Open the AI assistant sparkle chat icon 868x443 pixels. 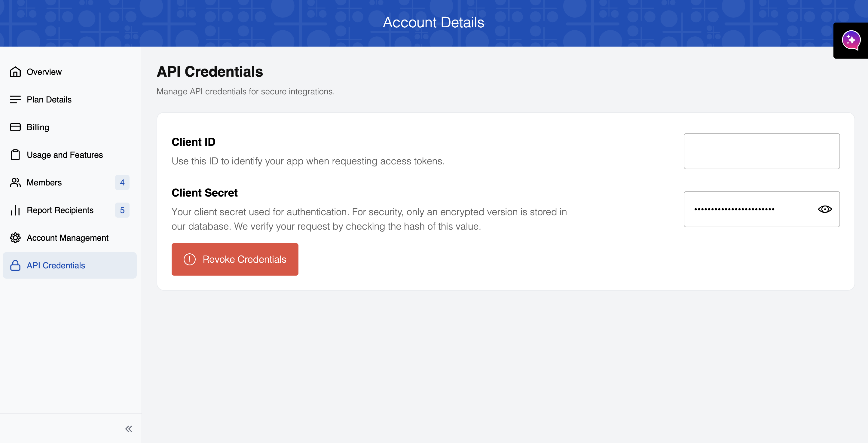point(851,40)
